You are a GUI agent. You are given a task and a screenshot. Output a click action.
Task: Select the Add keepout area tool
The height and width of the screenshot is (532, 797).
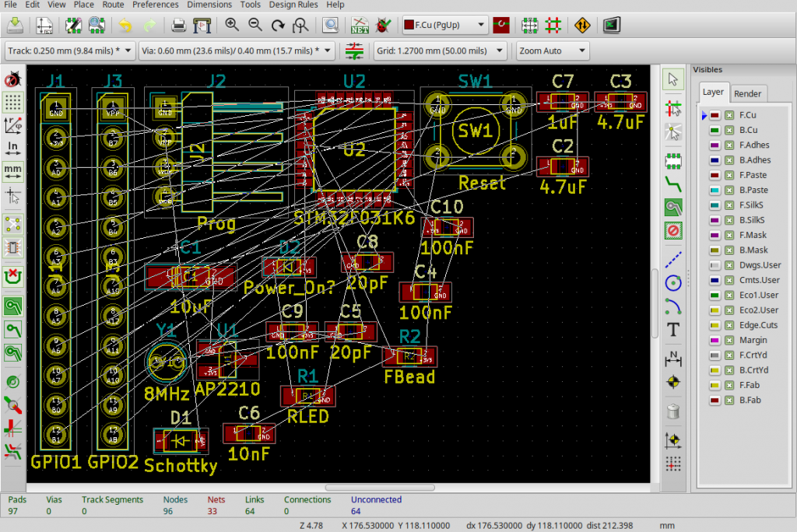pos(673,231)
